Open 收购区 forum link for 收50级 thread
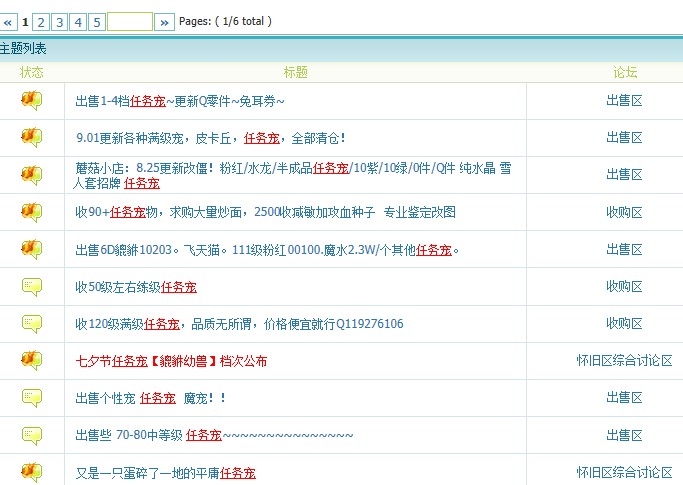This screenshot has height=485, width=683. pos(624,287)
